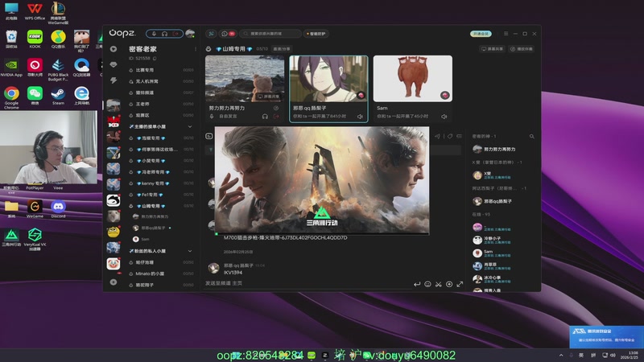Toggle the member list panel icon

[x=459, y=136]
